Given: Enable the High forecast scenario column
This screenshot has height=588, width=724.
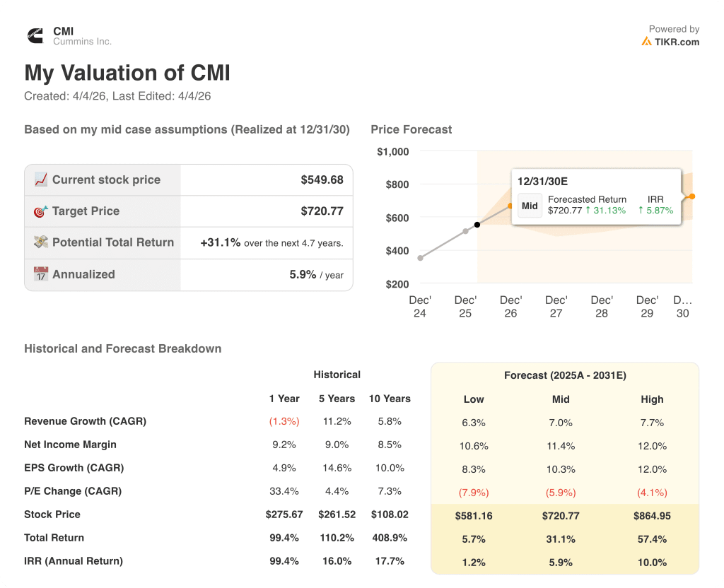Looking at the screenshot, I should [652, 399].
